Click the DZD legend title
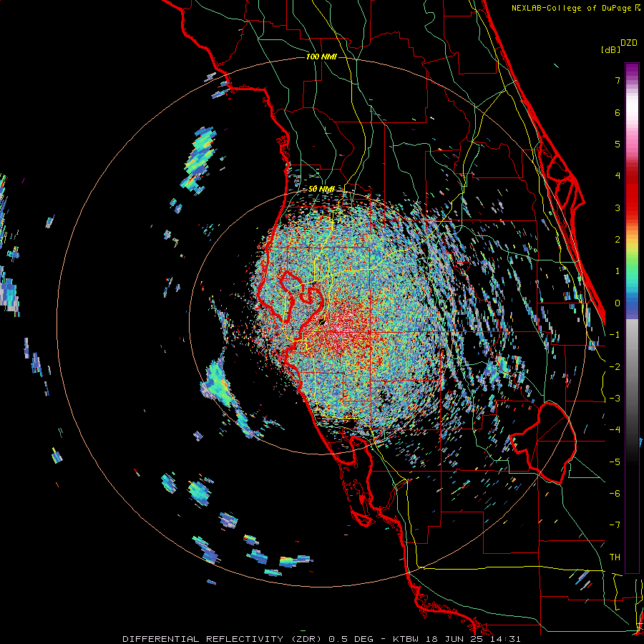 [x=629, y=43]
